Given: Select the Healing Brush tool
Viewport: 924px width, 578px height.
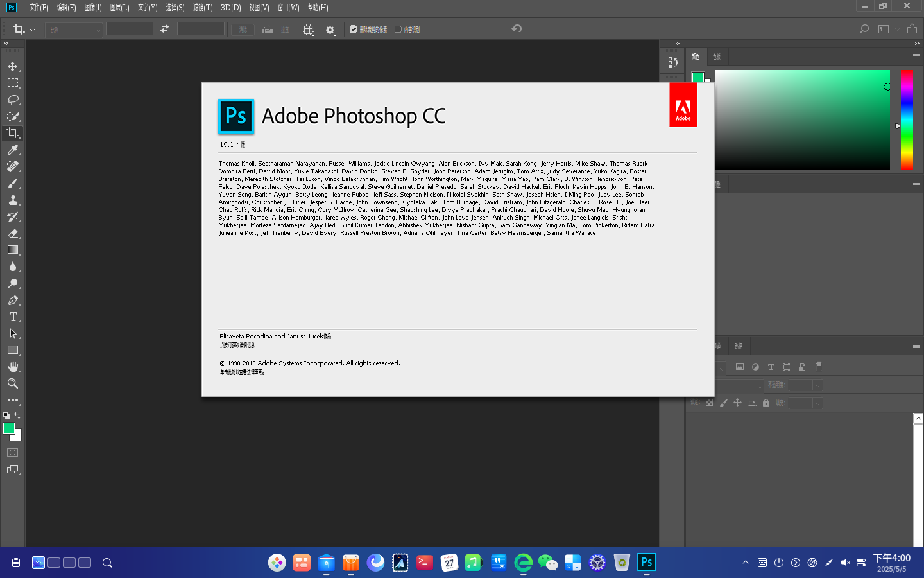Looking at the screenshot, I should [x=13, y=166].
